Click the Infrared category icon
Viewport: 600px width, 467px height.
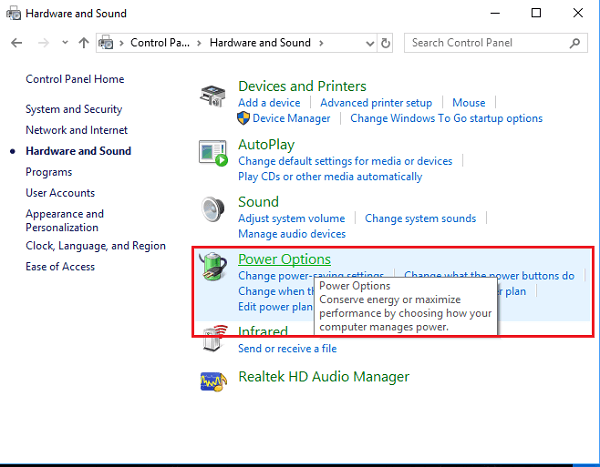click(x=213, y=338)
